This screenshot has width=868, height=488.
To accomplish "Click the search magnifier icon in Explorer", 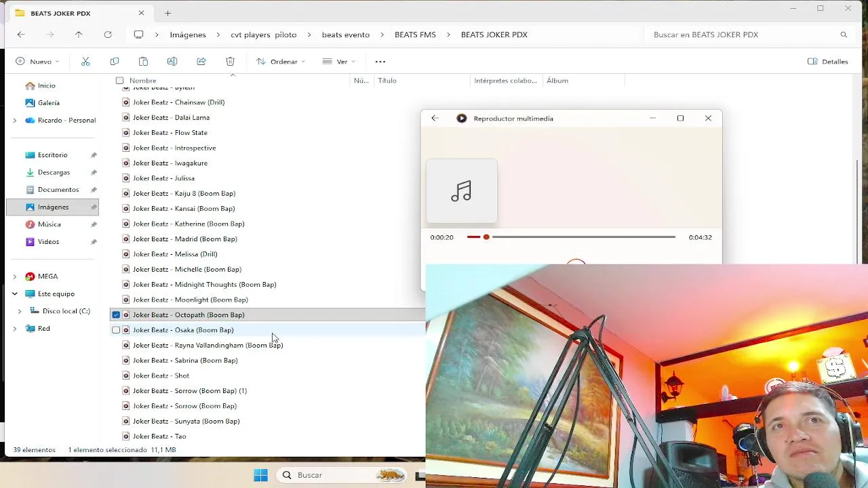I will 844,35.
